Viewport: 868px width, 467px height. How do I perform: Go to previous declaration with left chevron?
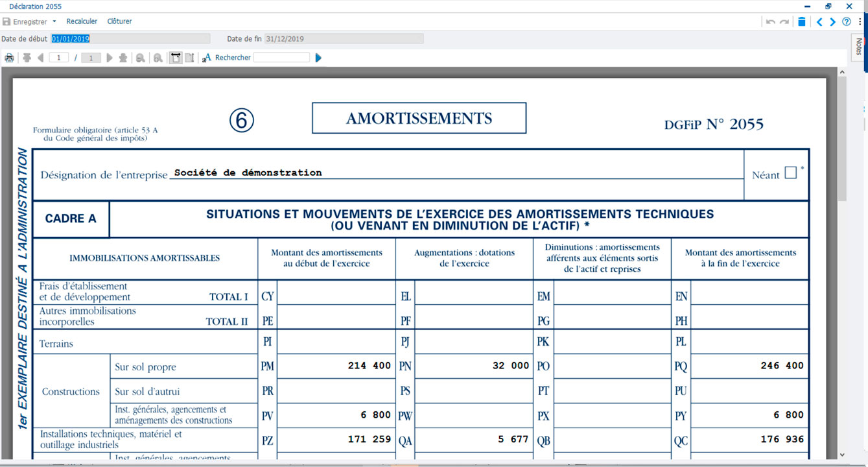819,21
